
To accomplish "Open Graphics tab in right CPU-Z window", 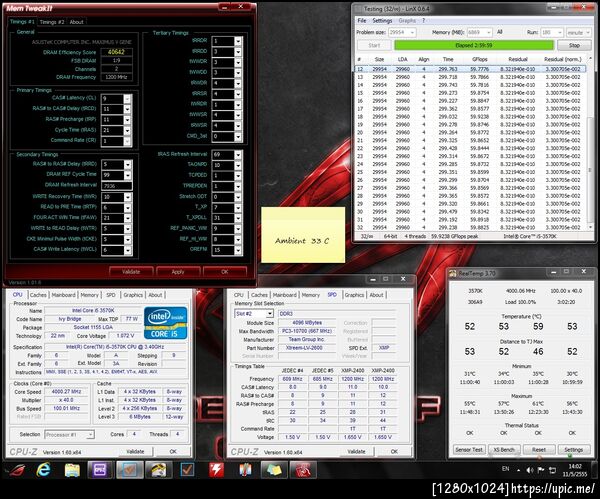I will (354, 295).
